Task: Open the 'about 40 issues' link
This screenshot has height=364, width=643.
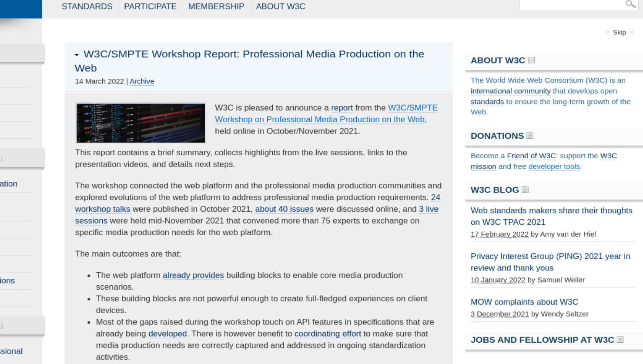Action: [284, 209]
